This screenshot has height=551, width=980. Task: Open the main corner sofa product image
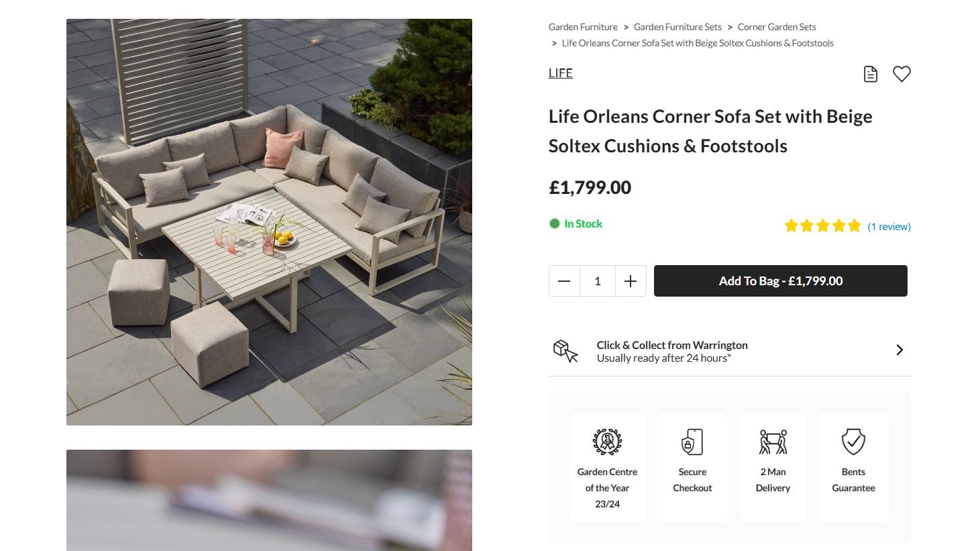[269, 222]
